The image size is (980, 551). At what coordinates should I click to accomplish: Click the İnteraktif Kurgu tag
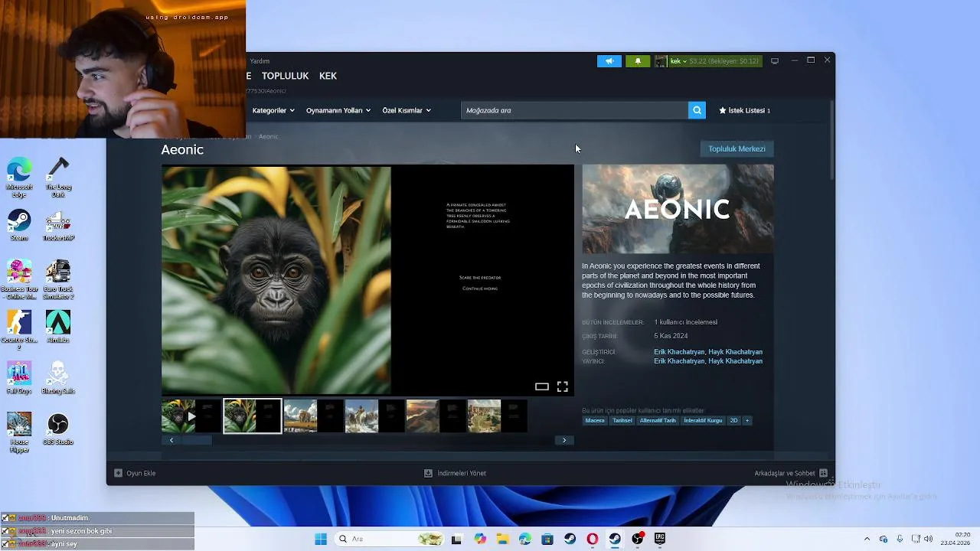[x=703, y=420]
